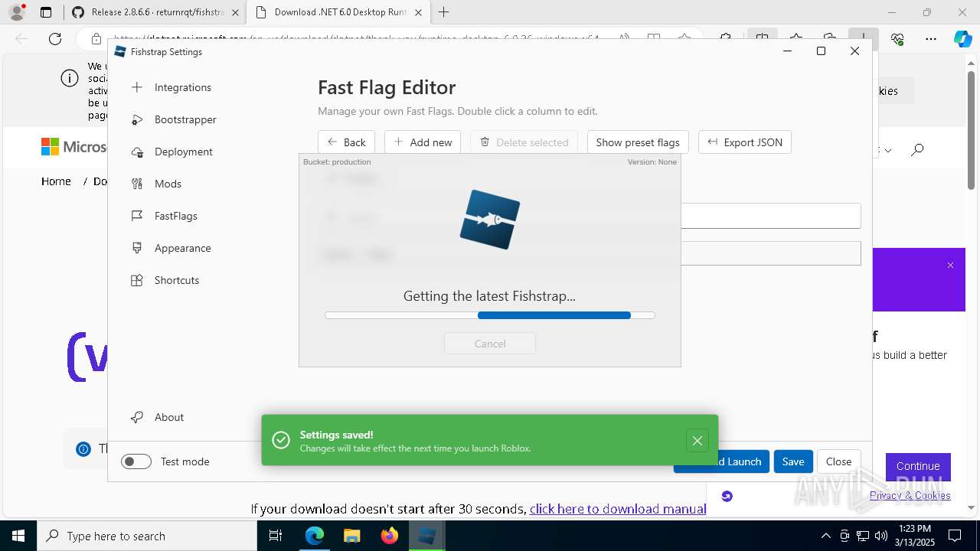
Task: Click the lower text field right of dialog
Action: coord(770,253)
